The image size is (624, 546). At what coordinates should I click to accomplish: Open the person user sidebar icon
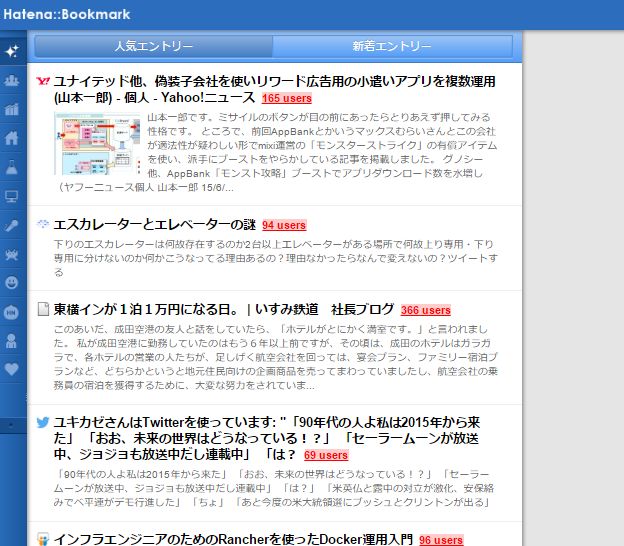[12, 341]
